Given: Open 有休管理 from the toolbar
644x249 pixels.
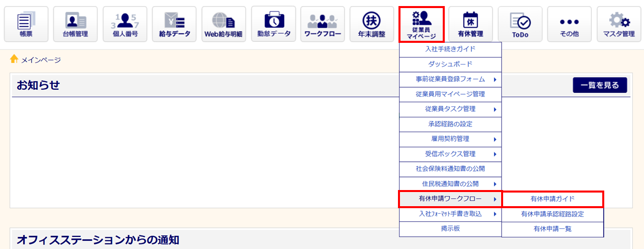Looking at the screenshot, I should coord(470,24).
